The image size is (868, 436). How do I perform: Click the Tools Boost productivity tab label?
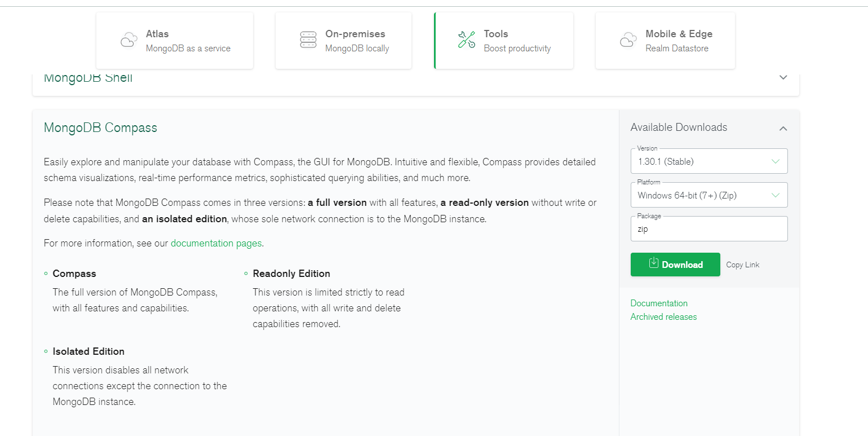(x=517, y=41)
